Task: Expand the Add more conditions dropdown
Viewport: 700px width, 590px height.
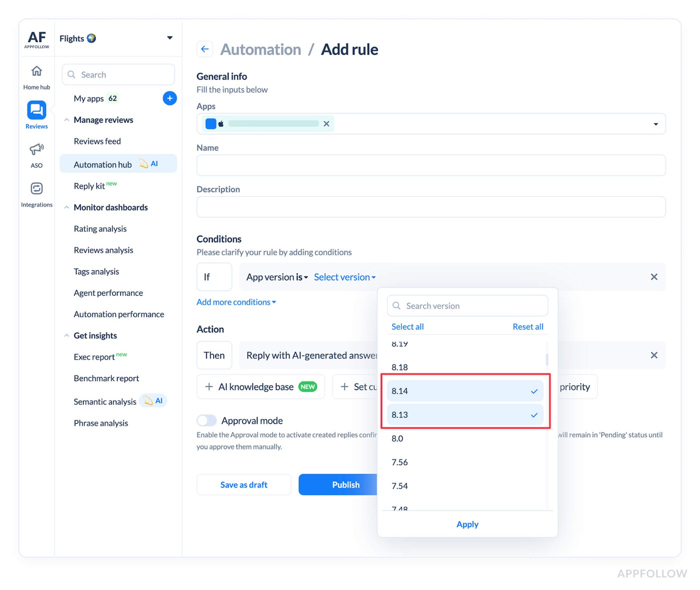Action: click(x=236, y=302)
